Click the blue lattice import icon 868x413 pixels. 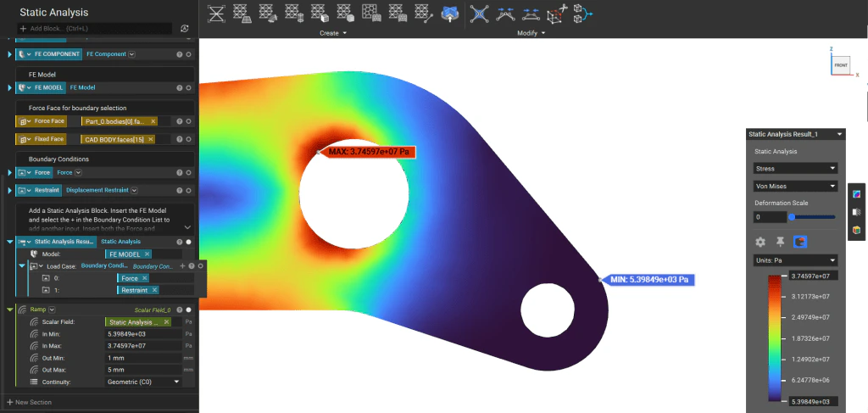click(x=450, y=14)
